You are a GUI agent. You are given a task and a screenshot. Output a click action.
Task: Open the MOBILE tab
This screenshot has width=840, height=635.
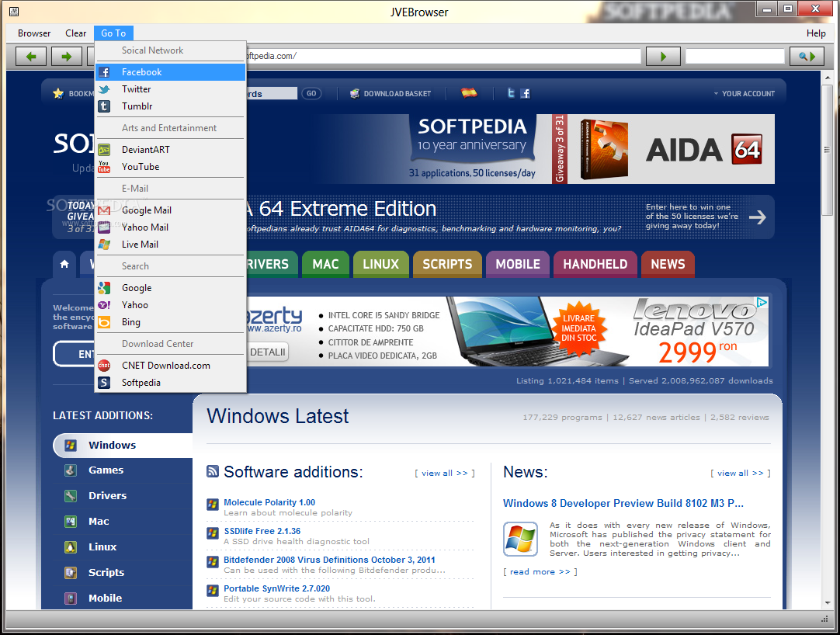click(518, 264)
